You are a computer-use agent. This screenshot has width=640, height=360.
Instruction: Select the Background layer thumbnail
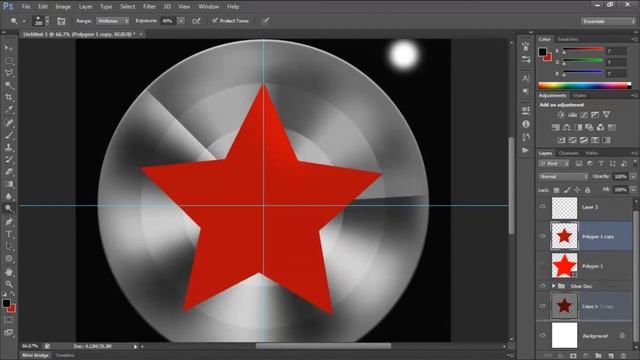pos(564,336)
